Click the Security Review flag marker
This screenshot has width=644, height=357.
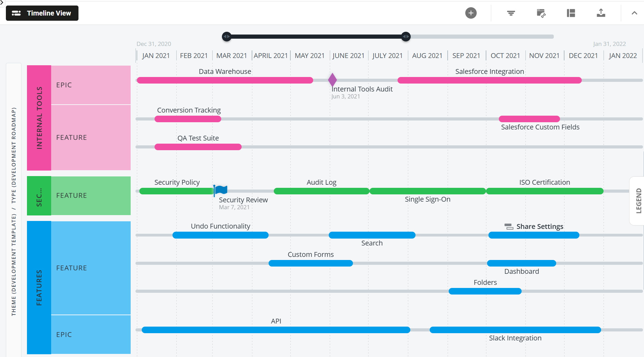221,190
